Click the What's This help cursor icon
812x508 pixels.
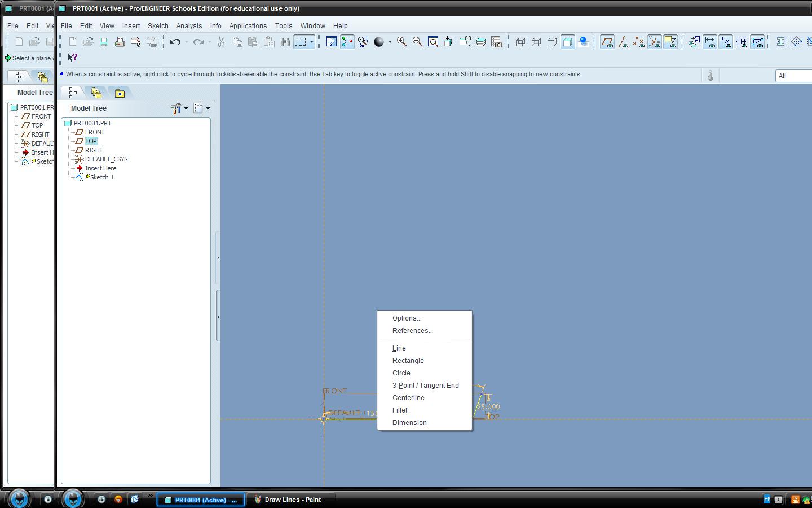pyautogui.click(x=72, y=58)
